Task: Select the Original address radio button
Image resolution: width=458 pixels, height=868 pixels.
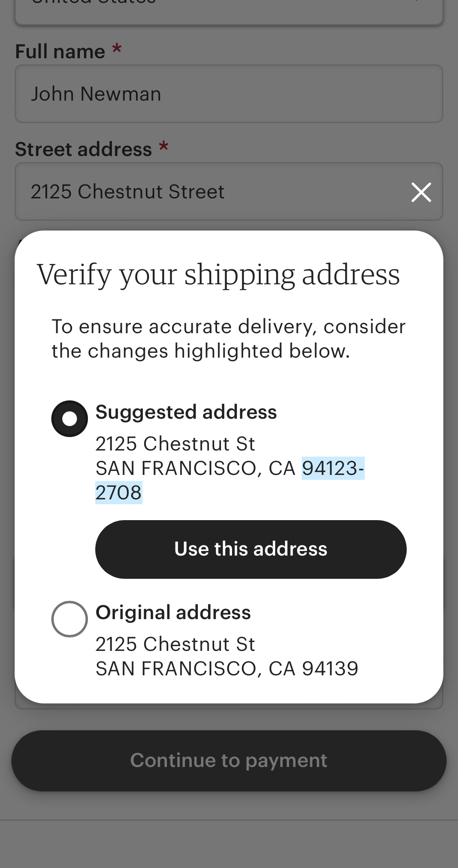Action: [x=69, y=619]
